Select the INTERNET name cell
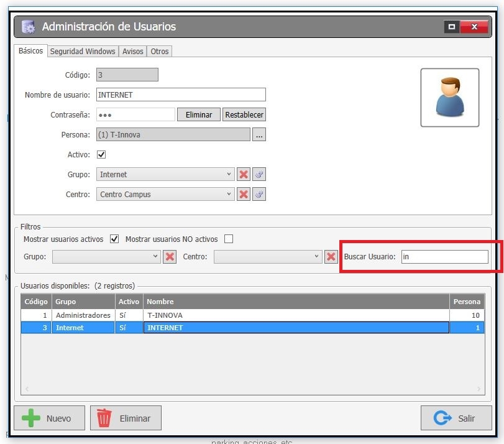This screenshot has height=444, width=504. point(296,328)
